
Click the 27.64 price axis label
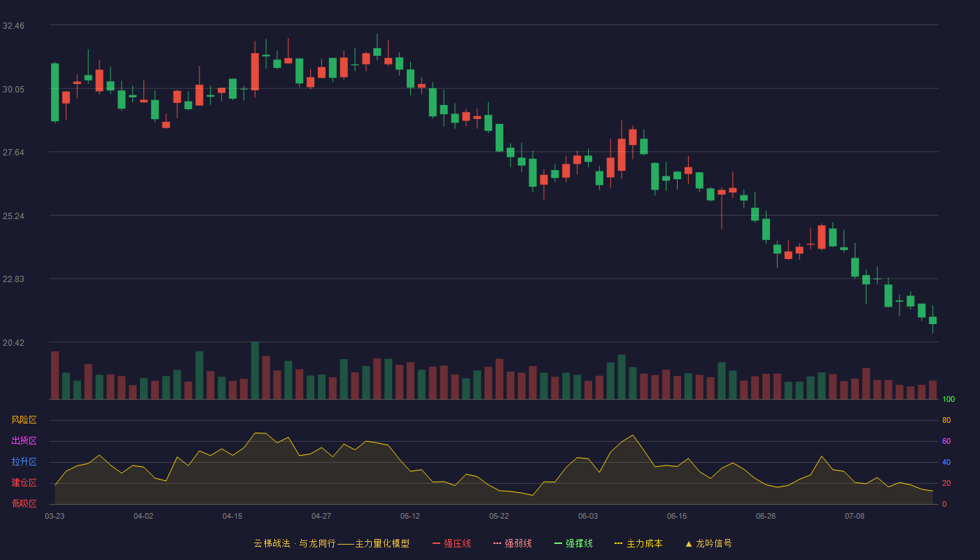13,153
